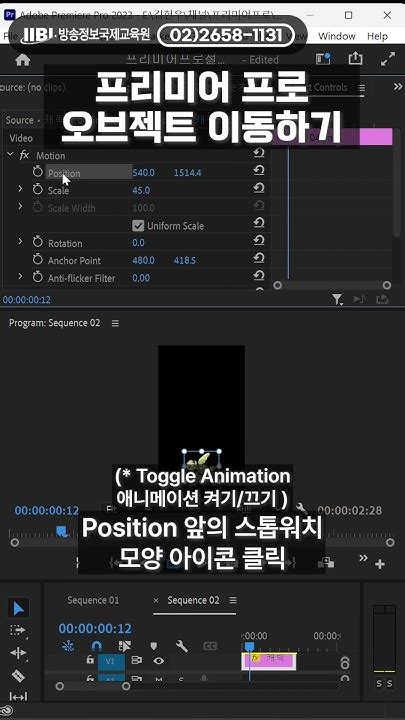Click timeline wrench display settings icon

click(182, 647)
